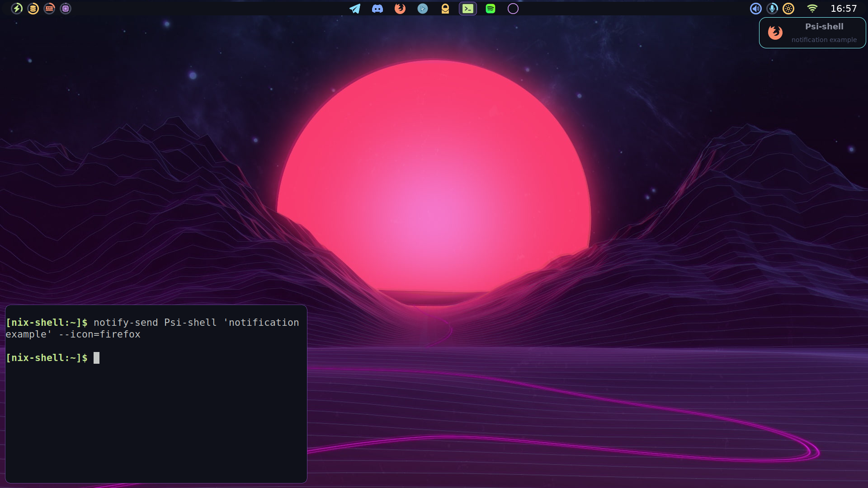Toggle the microphone indicator
The height and width of the screenshot is (488, 868).
[x=772, y=9]
